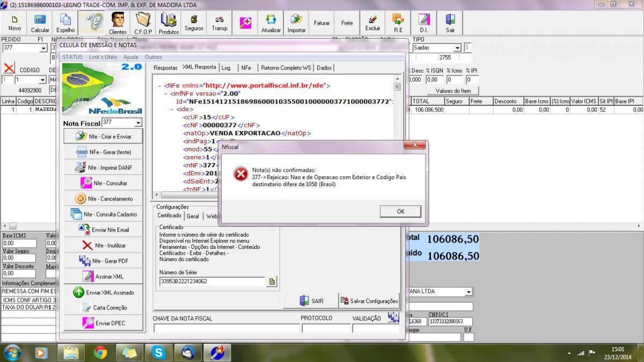Click the certificate browse icon beside Número de Série

click(272, 282)
